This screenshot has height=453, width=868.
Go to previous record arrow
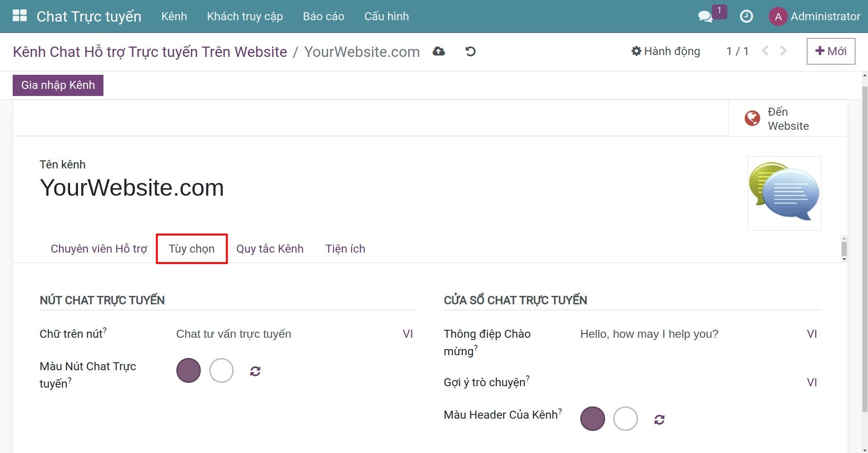coord(765,51)
